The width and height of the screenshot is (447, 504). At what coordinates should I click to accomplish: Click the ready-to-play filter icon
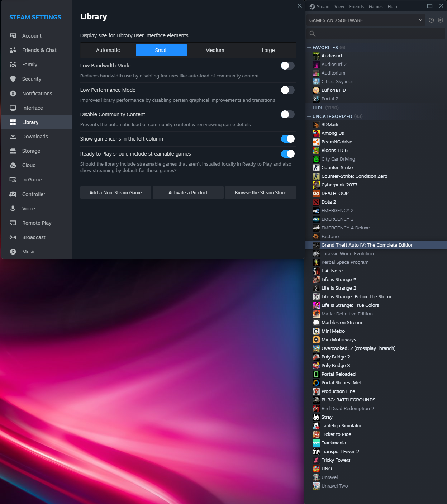(441, 20)
